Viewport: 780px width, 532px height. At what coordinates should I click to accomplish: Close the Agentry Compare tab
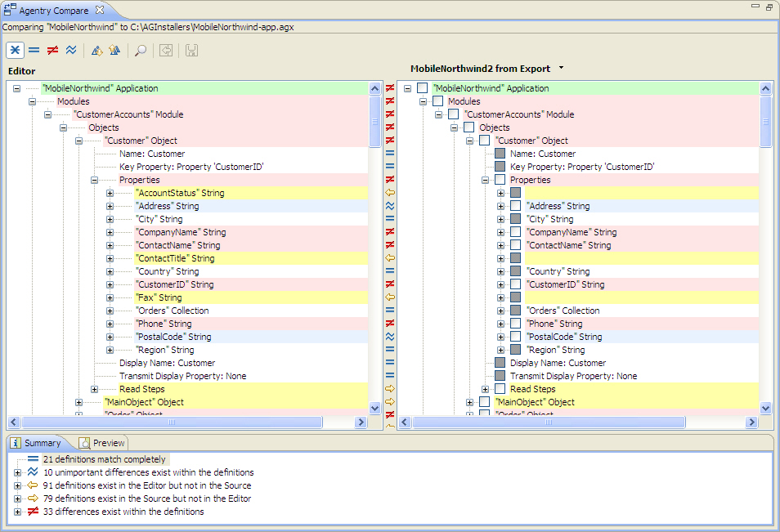(100, 10)
